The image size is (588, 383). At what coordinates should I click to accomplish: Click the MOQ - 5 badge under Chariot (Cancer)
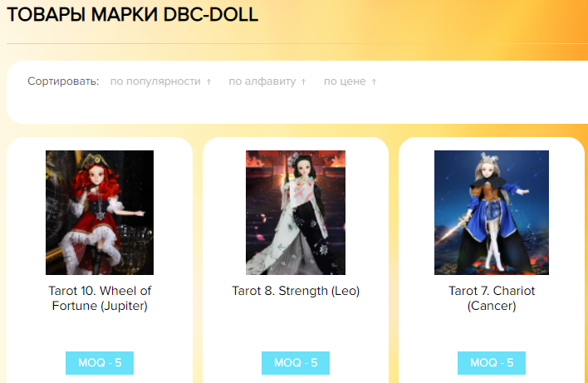492,363
